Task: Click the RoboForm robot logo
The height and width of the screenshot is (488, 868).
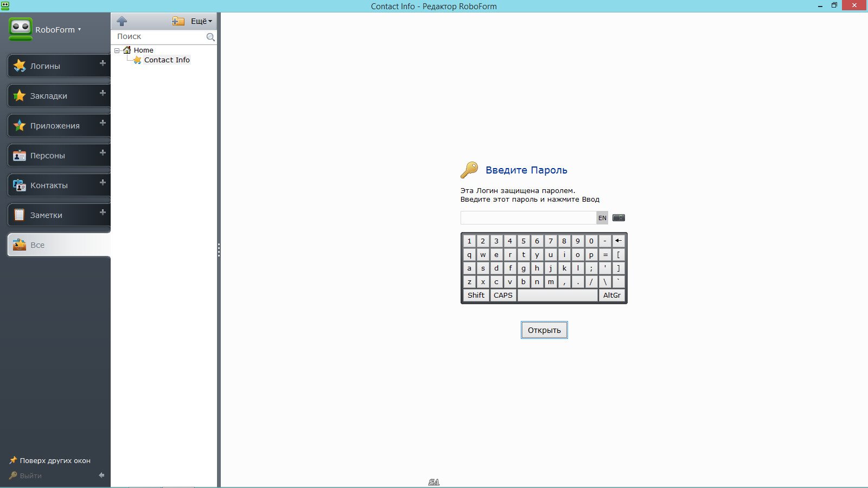Action: coord(21,29)
